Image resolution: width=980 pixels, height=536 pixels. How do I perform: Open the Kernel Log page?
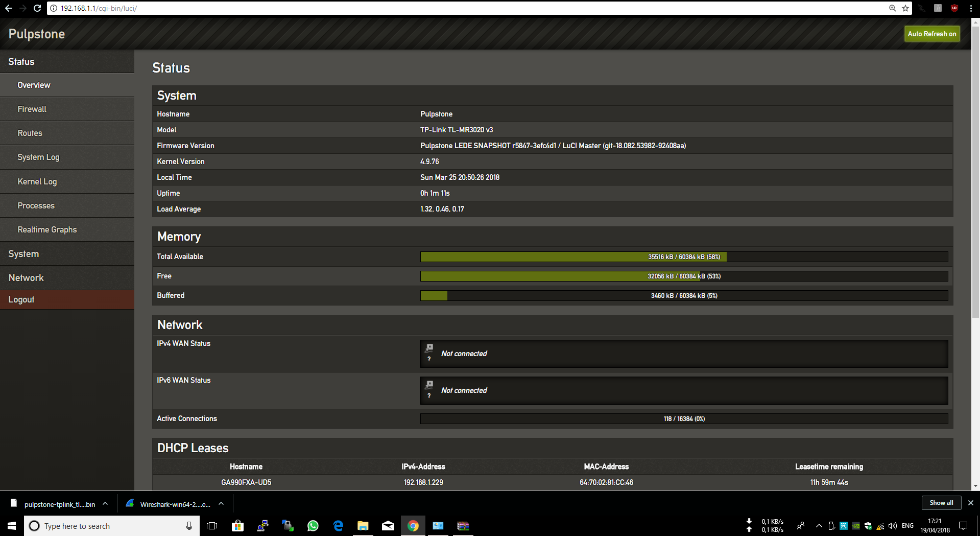tap(67, 181)
